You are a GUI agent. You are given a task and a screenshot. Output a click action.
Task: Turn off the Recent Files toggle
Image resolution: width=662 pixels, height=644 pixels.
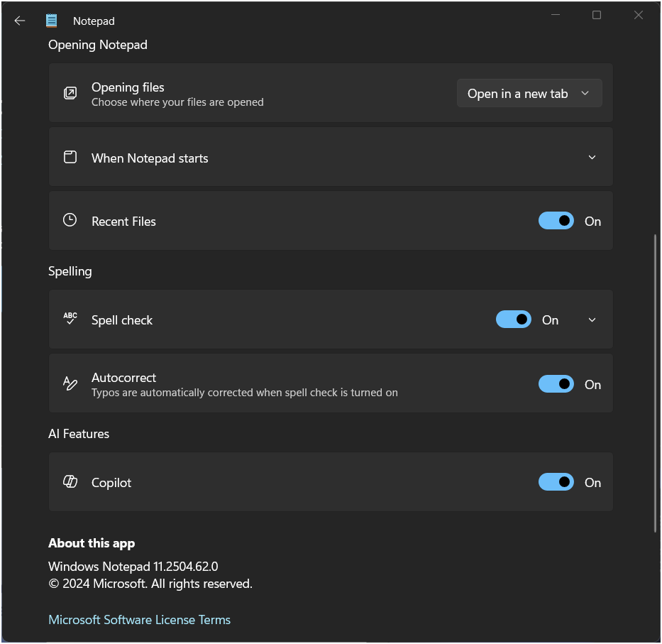pyautogui.click(x=556, y=221)
